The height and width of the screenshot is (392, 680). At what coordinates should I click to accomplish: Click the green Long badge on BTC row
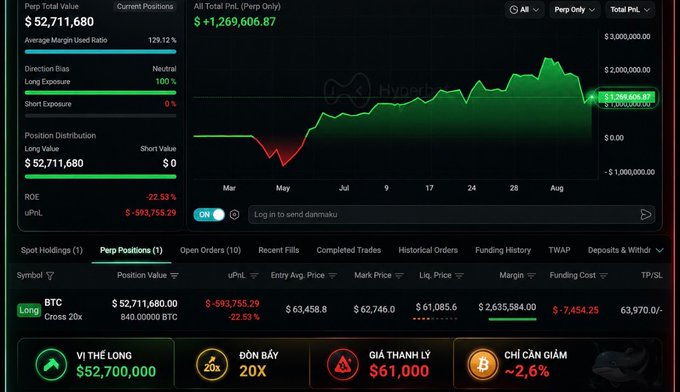29,310
